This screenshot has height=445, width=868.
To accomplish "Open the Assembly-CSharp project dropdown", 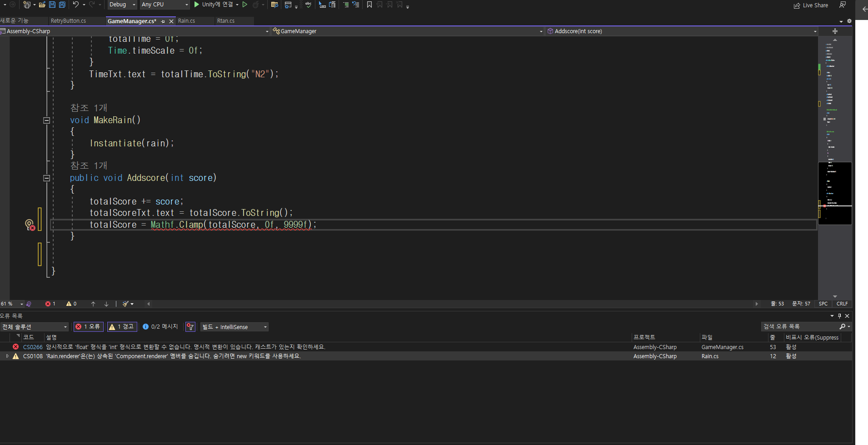I will pos(135,31).
